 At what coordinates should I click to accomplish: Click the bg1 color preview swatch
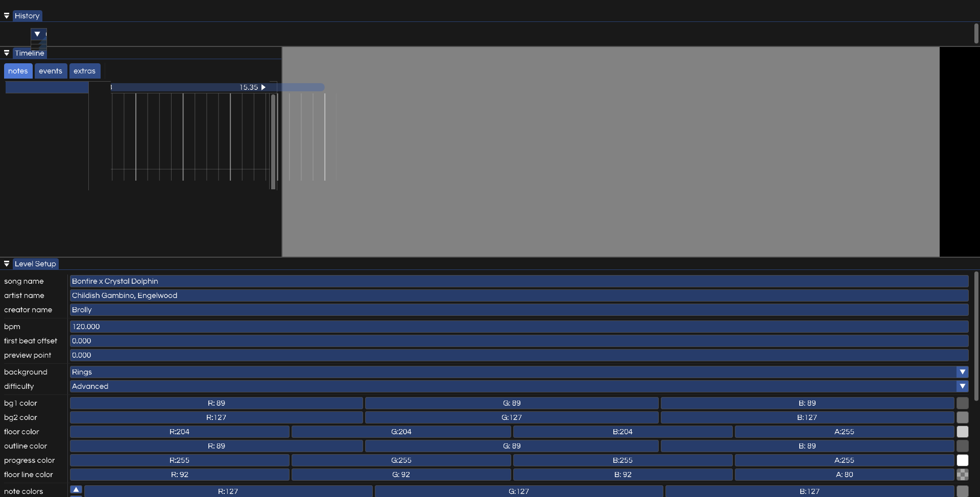[962, 403]
